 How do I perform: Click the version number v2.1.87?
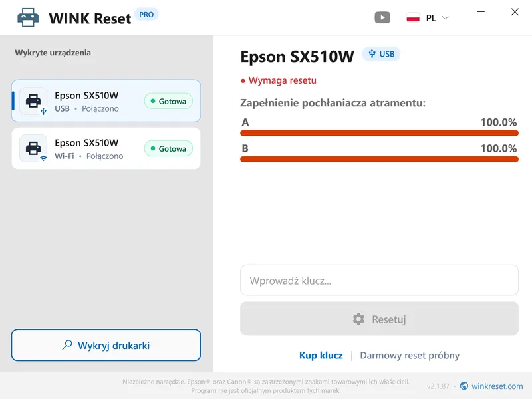click(x=438, y=386)
